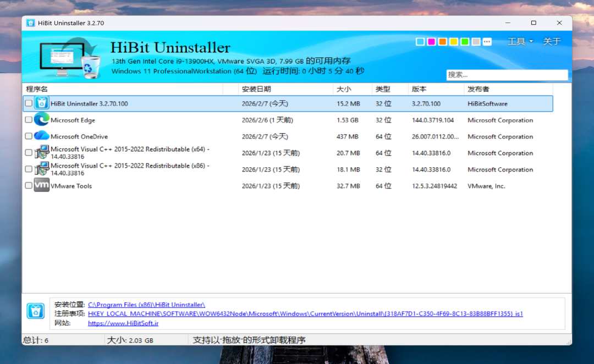Sort by 发布者 column header
The image size is (594, 364).
(508, 89)
